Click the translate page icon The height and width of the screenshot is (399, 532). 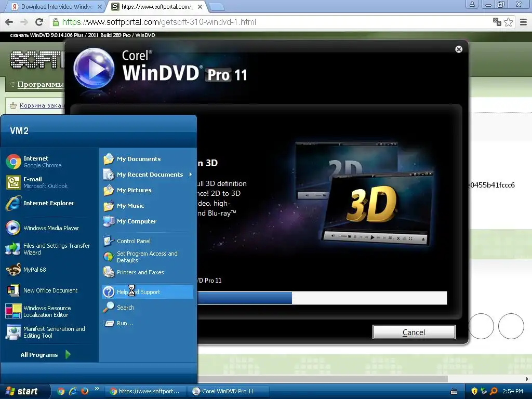497,22
